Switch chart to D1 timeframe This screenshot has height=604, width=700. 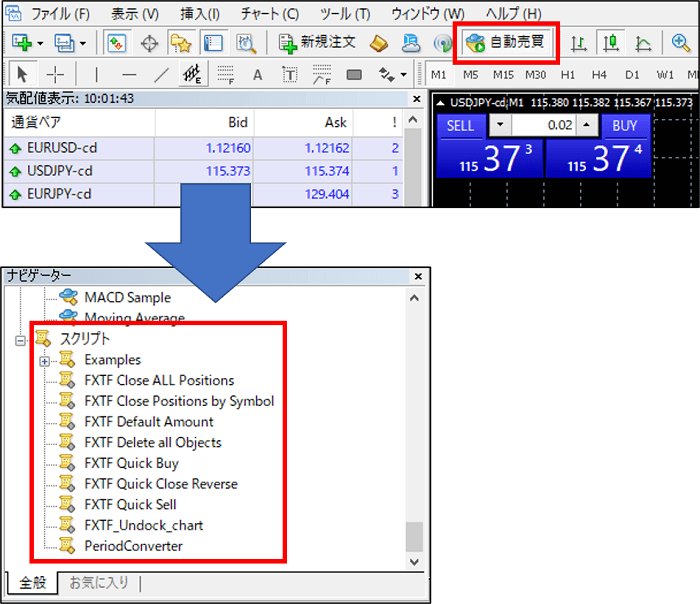tap(632, 75)
